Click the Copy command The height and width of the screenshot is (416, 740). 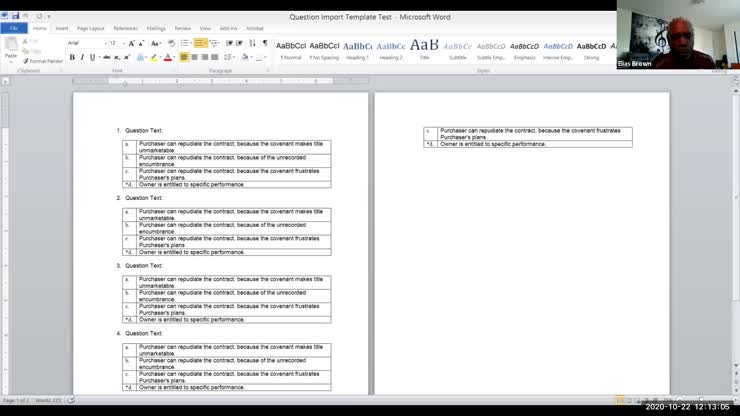(x=32, y=51)
